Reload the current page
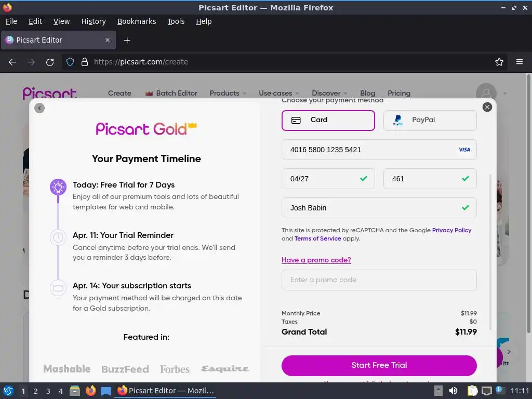532x399 pixels. [50, 62]
